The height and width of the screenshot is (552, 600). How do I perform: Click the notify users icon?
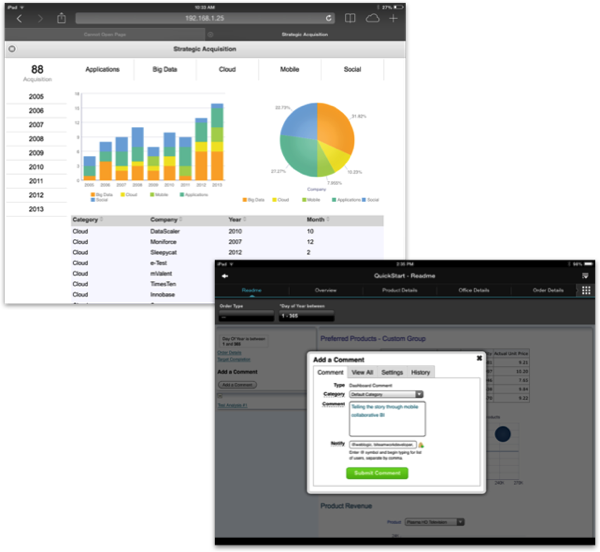click(421, 445)
